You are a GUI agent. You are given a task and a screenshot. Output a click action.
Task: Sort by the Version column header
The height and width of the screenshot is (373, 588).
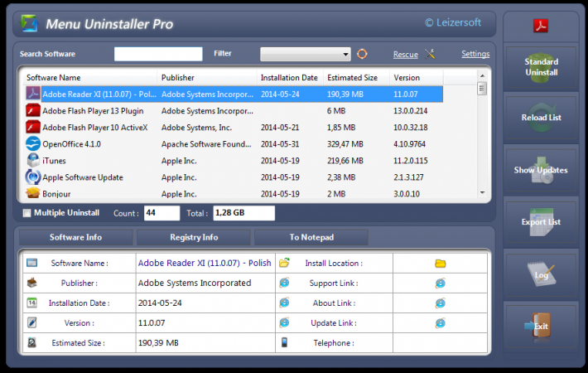(x=417, y=78)
